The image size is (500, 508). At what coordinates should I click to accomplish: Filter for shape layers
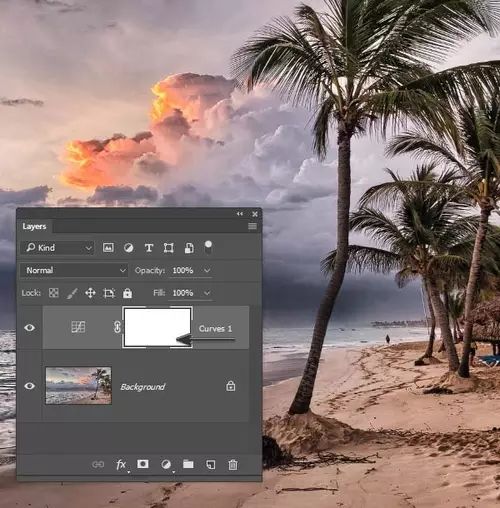[169, 248]
